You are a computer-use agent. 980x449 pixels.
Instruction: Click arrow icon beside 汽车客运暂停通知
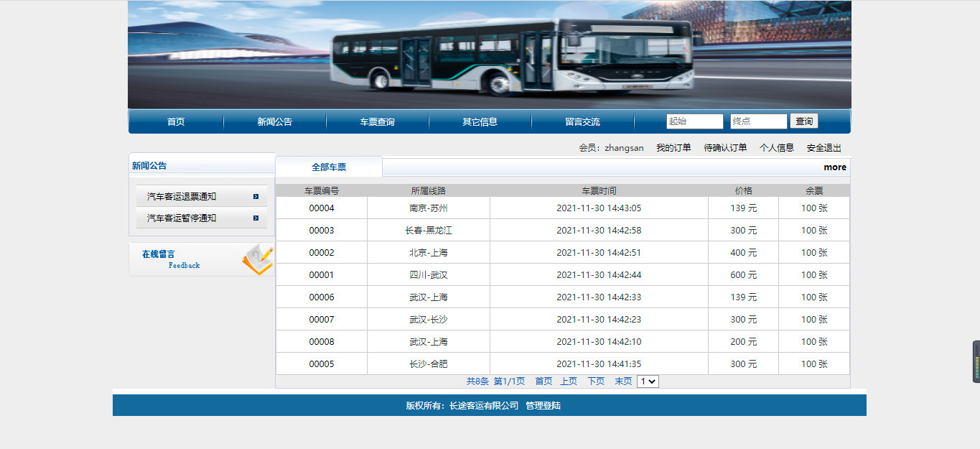tap(256, 218)
